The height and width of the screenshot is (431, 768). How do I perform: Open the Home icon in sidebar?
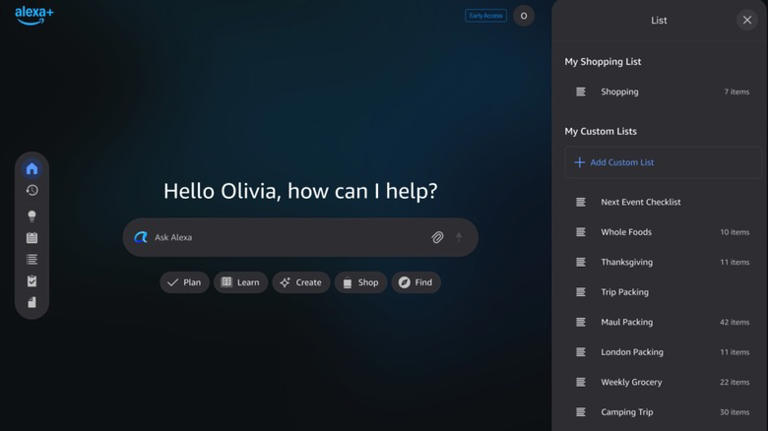click(x=32, y=168)
